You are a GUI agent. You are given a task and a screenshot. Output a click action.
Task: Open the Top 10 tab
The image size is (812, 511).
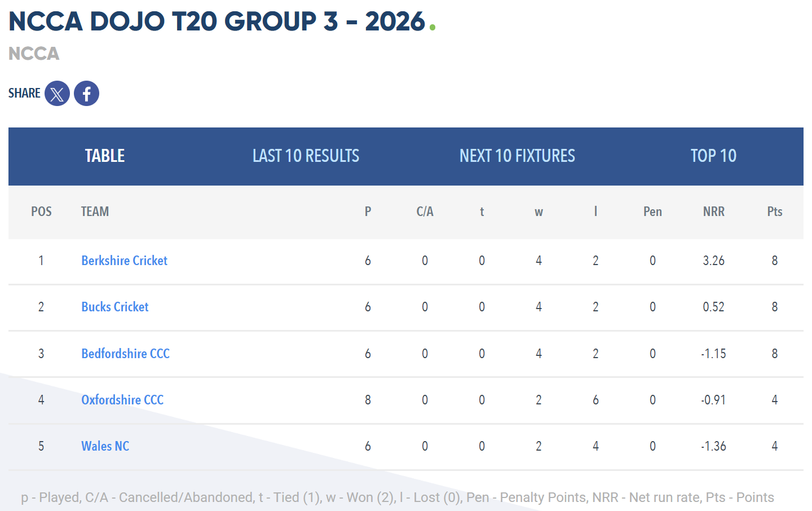pyautogui.click(x=713, y=156)
